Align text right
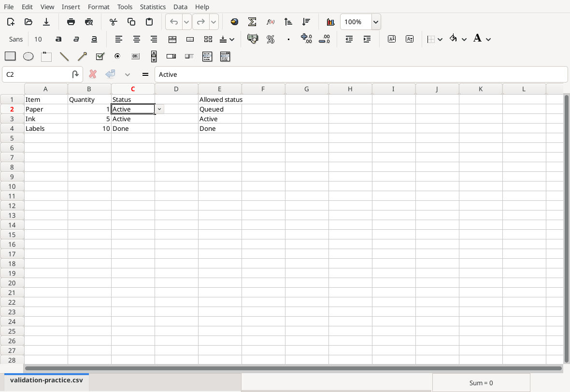570x392 pixels. coord(154,39)
